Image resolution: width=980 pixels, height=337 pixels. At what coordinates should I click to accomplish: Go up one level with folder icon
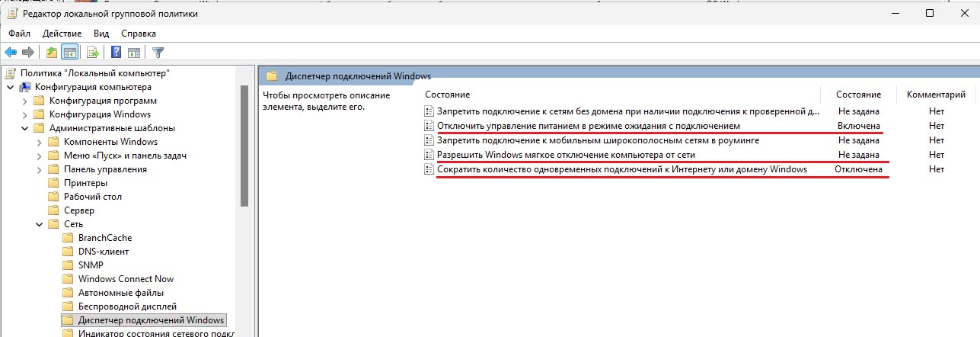coord(51,53)
